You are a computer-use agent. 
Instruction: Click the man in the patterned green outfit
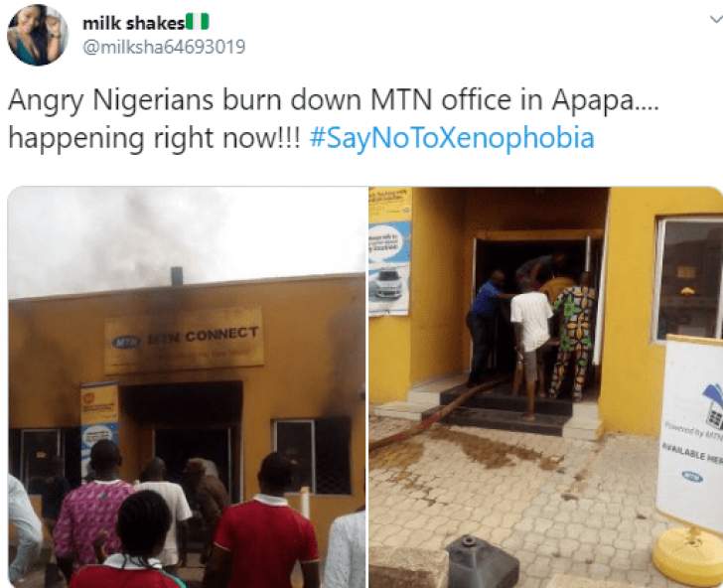pos(573,337)
